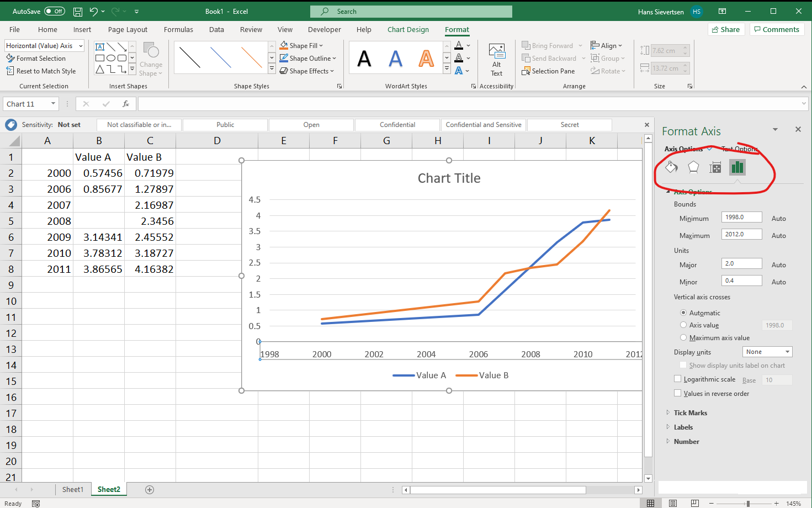Viewport: 812px width, 508px height.
Task: Click the Search box in title bar
Action: (411, 12)
